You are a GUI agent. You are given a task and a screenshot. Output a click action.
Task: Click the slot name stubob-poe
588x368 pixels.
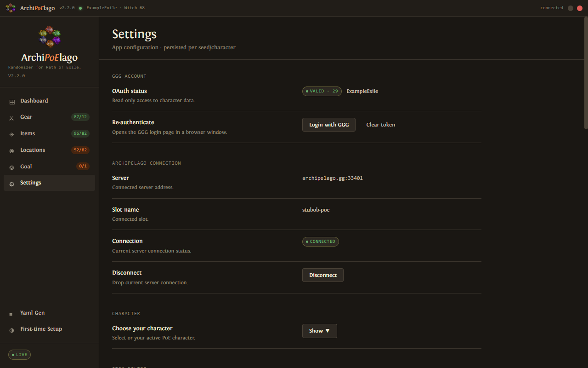coord(316,210)
